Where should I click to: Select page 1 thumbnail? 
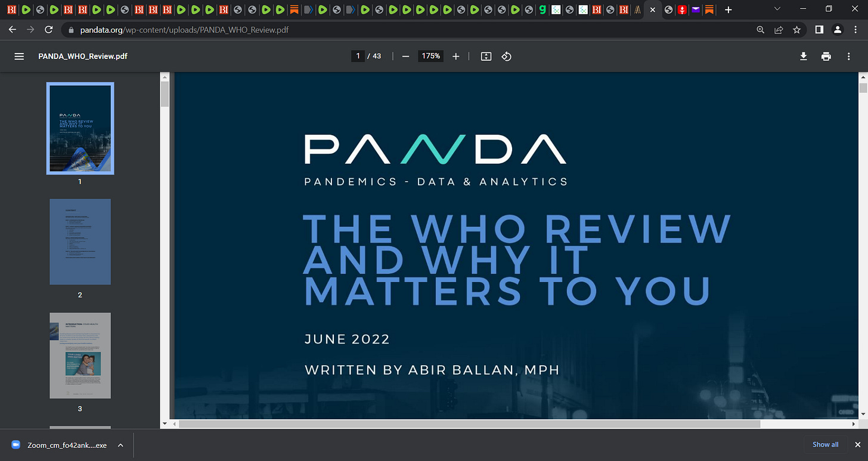80,129
